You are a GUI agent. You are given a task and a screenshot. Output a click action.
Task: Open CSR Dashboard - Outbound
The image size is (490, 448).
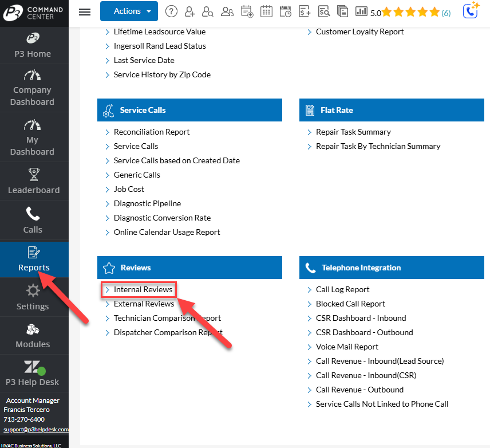pos(364,332)
